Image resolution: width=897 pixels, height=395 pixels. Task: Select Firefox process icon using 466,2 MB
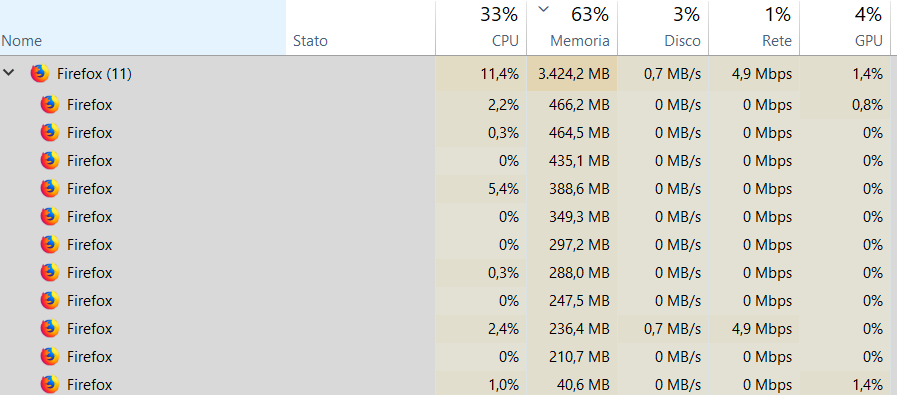(x=50, y=105)
